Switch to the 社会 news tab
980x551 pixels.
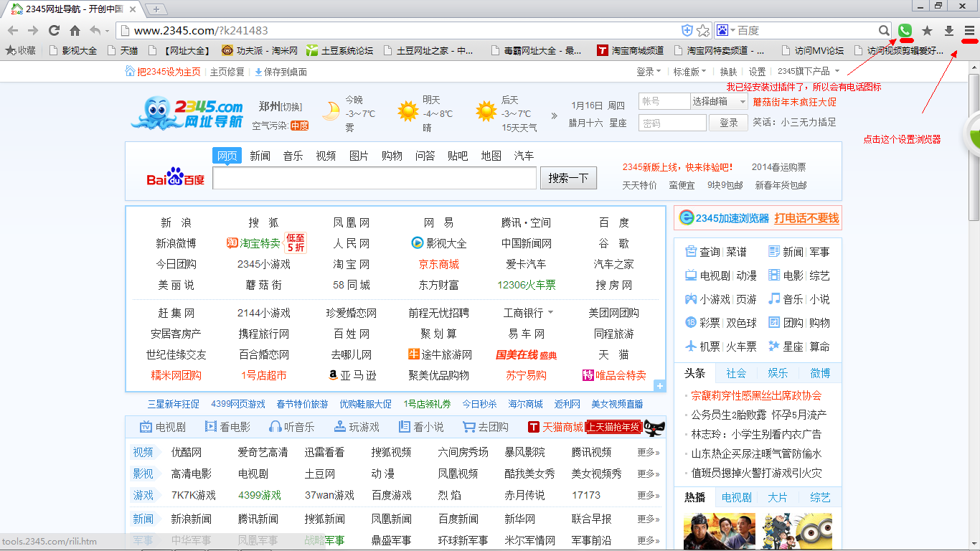(736, 373)
